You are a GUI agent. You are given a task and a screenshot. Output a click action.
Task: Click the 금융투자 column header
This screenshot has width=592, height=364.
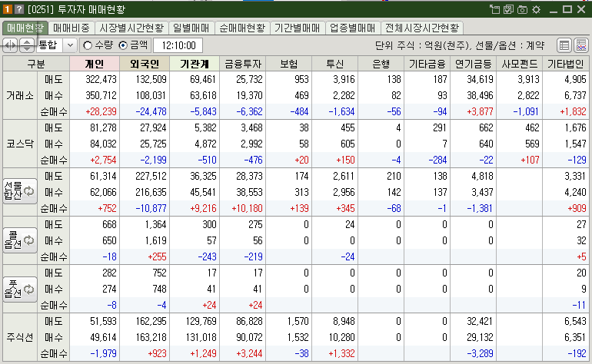(x=243, y=64)
